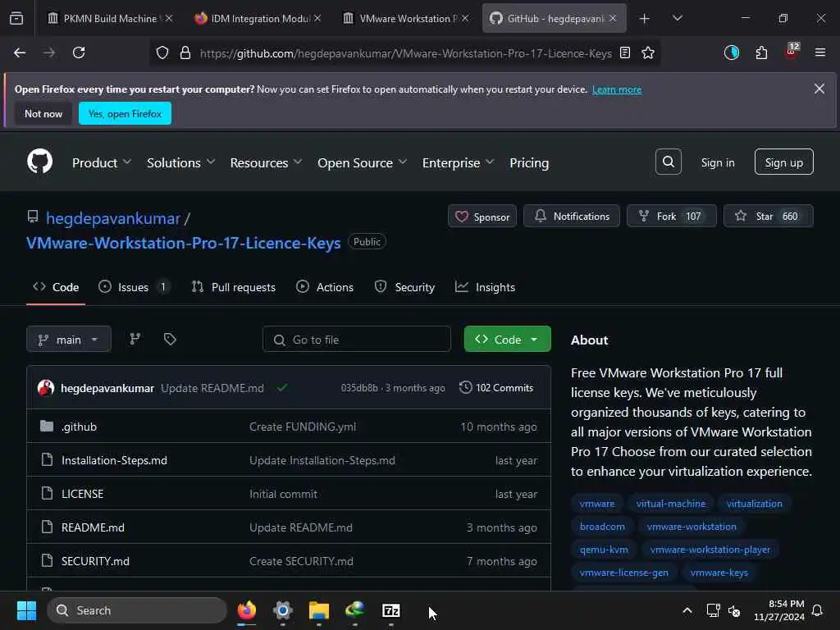Follow the Learn more link
The image size is (840, 630).
pos(617,89)
